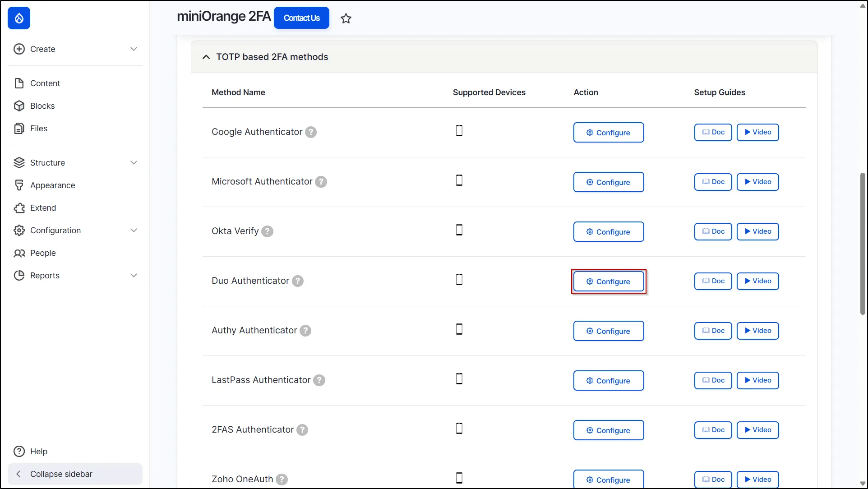Expand the Create menu chevron

pos(134,49)
